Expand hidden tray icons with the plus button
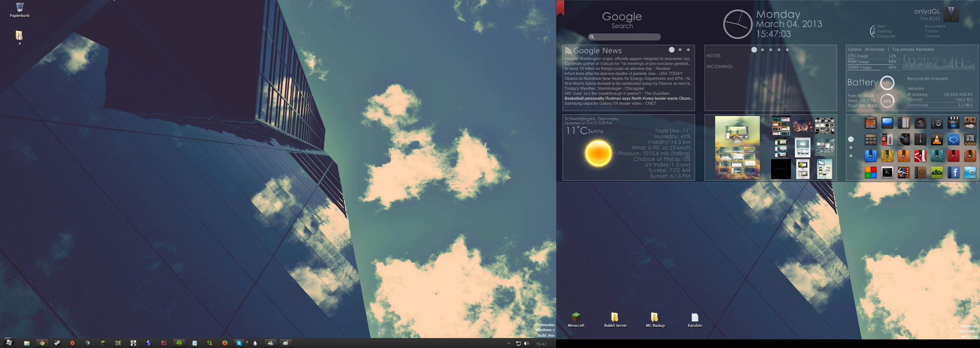 point(509,343)
